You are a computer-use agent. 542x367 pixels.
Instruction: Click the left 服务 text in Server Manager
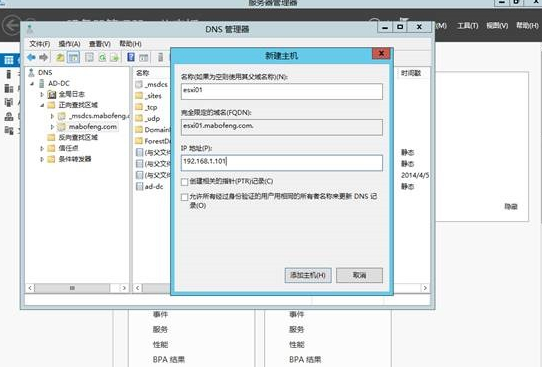point(160,329)
